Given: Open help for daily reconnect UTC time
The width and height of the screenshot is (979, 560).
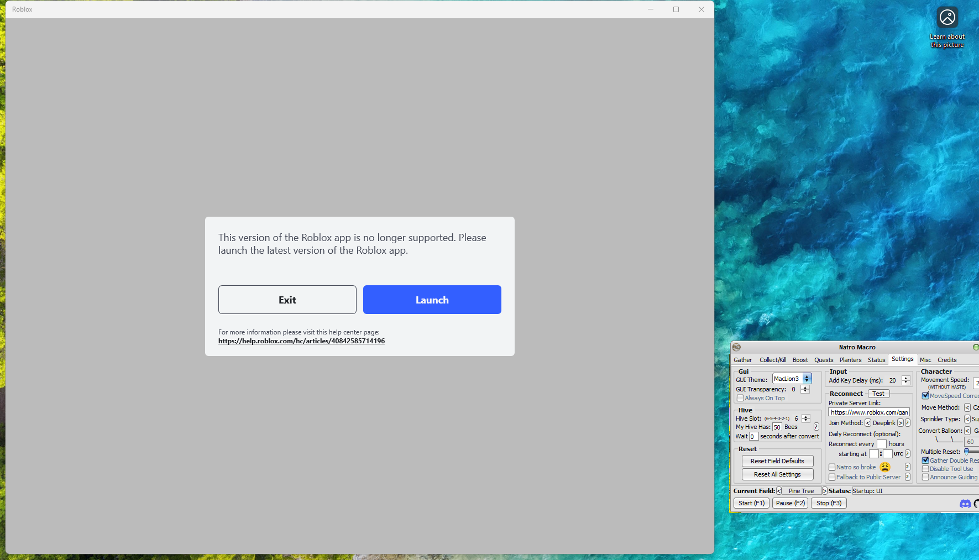Looking at the screenshot, I should 907,454.
